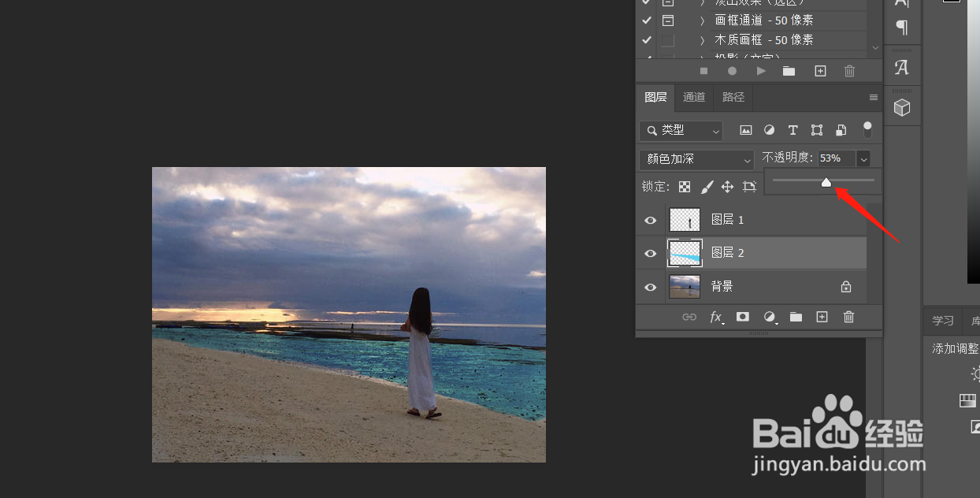
Task: Stop the action in Actions panel
Action: [703, 71]
